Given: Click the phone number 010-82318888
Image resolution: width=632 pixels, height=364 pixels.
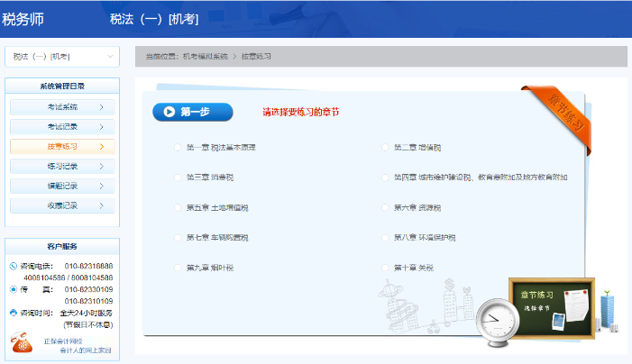Looking at the screenshot, I should [x=88, y=266].
